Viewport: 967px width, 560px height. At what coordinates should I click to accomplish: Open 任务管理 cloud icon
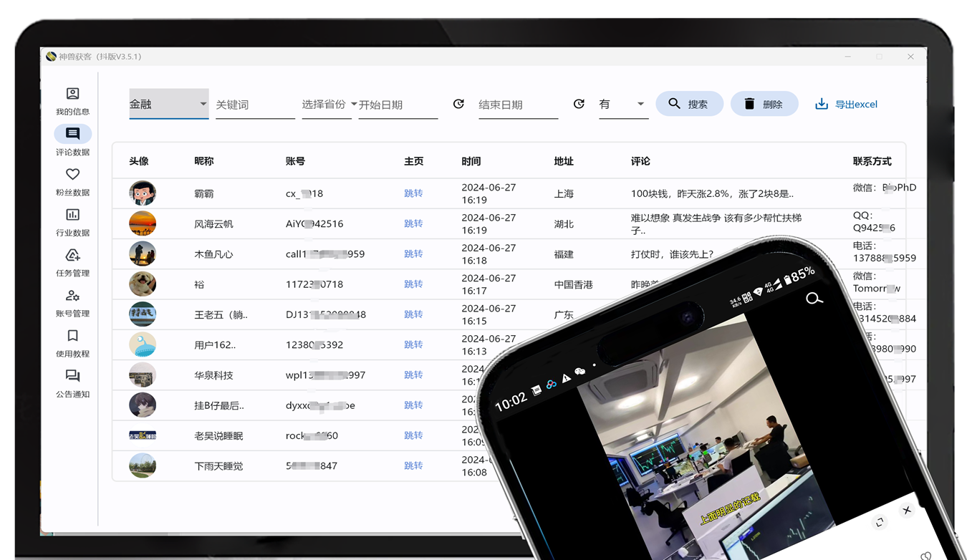[x=72, y=255]
